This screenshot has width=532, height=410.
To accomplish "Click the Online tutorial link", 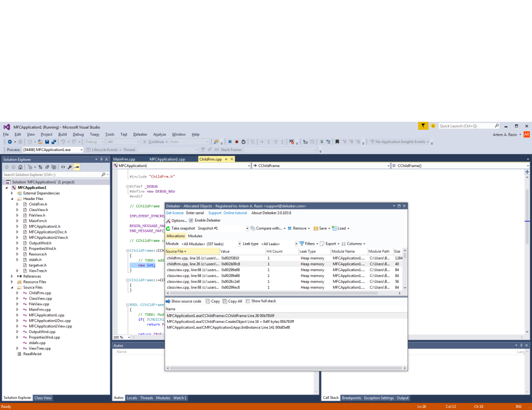I will point(235,213).
